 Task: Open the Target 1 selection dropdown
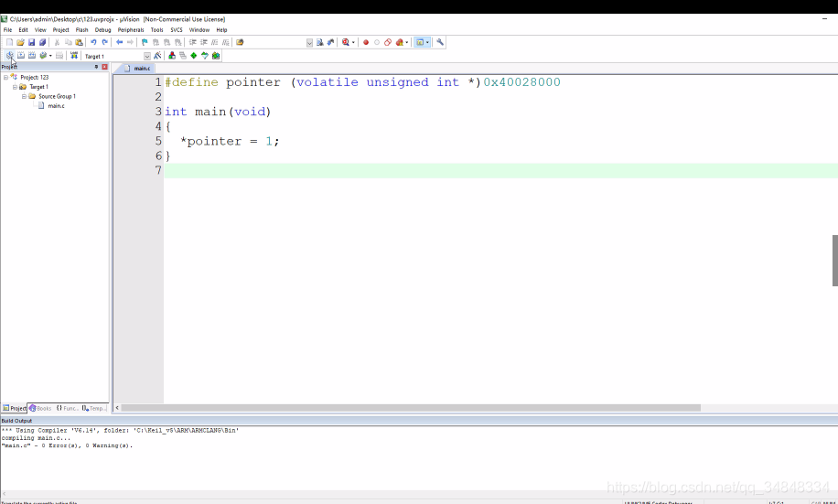(x=147, y=56)
